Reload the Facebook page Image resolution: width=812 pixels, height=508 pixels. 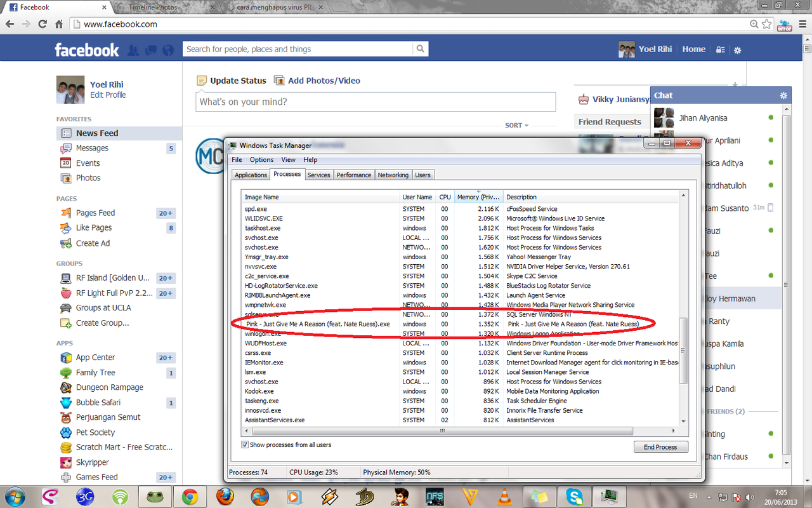point(43,24)
